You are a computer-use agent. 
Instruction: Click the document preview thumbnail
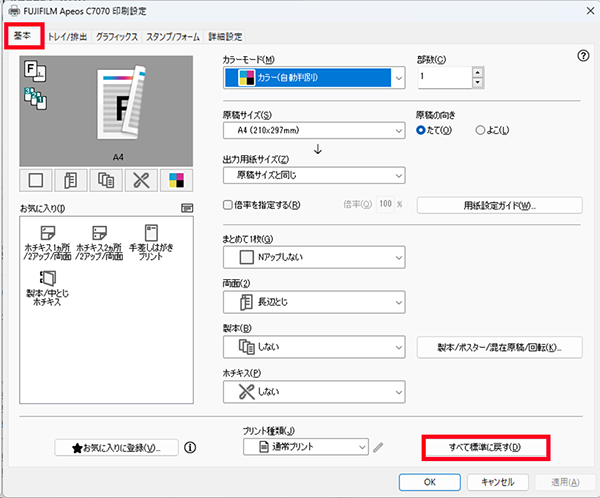pos(121,103)
